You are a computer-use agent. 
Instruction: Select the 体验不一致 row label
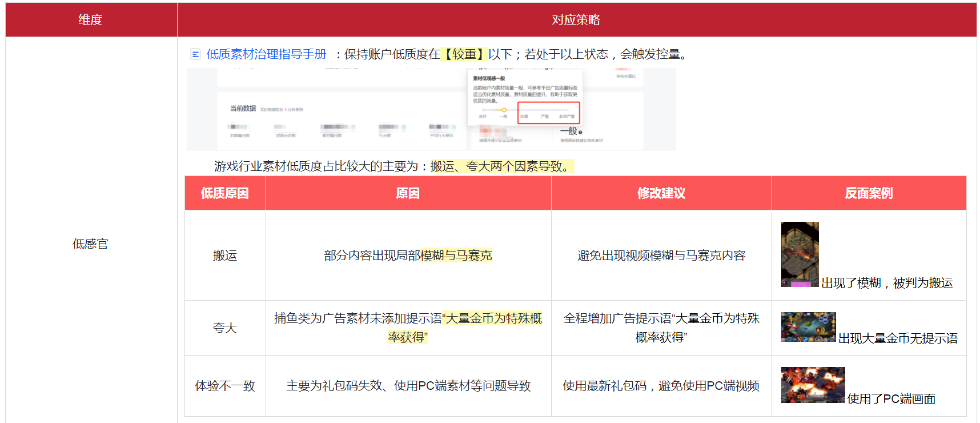[225, 386]
